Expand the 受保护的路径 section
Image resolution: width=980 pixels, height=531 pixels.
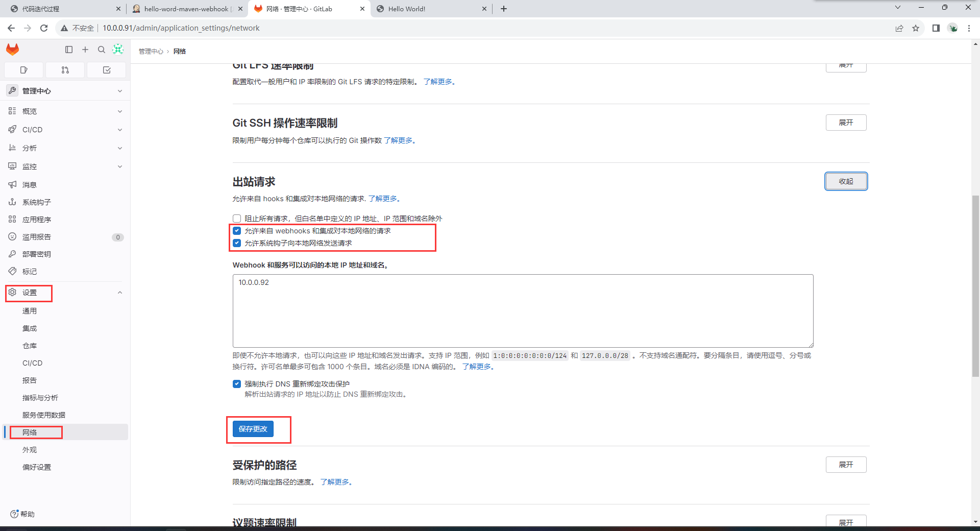click(x=846, y=465)
